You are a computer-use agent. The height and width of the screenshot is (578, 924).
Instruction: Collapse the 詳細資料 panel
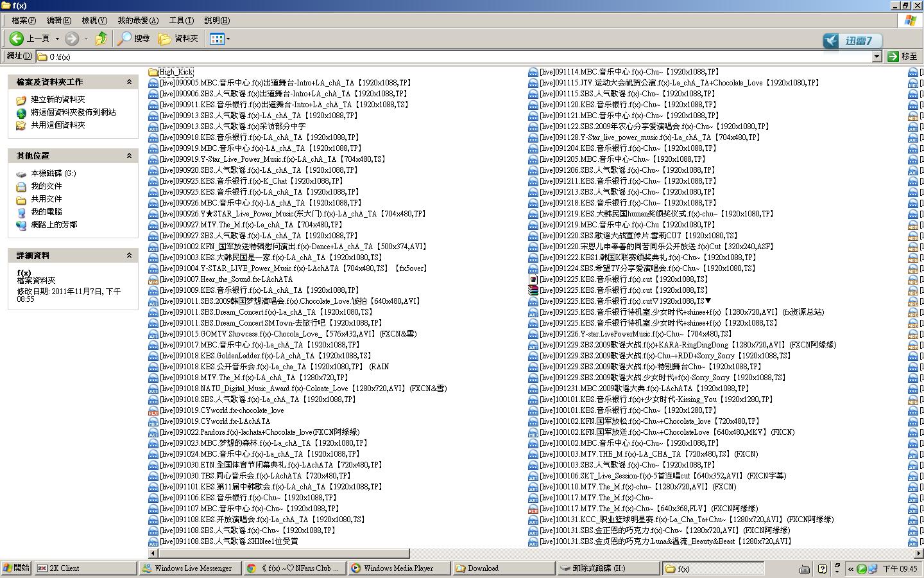[x=129, y=256]
